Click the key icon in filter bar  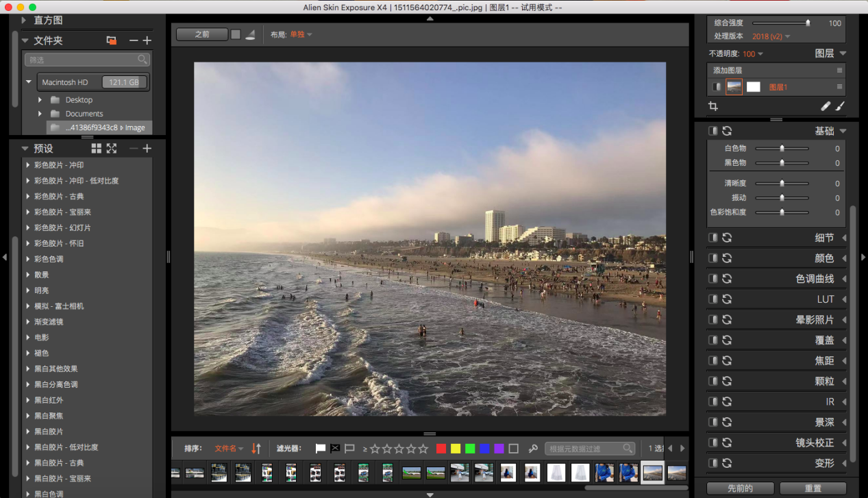pyautogui.click(x=533, y=449)
